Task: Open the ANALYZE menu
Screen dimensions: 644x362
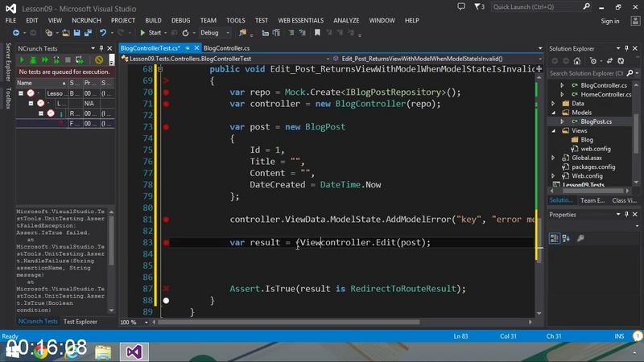Action: (x=346, y=20)
